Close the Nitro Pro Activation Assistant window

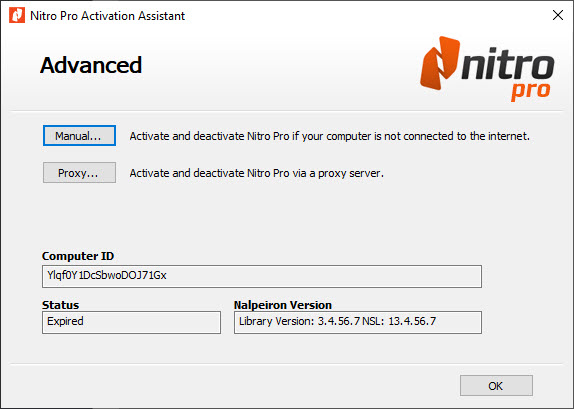[558, 15]
